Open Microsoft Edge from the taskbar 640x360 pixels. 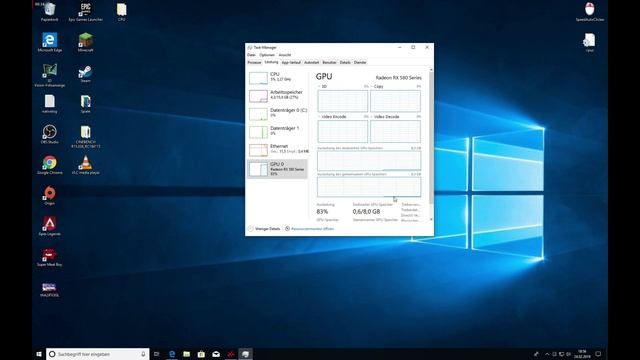[x=172, y=354]
